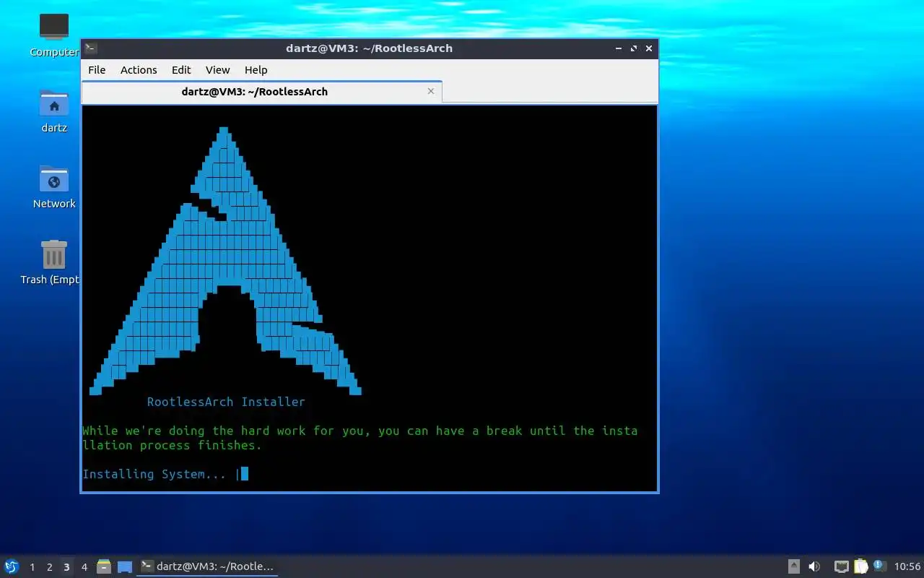
Task: Click the green 'While we're doing the hard work' message
Action: 360,438
